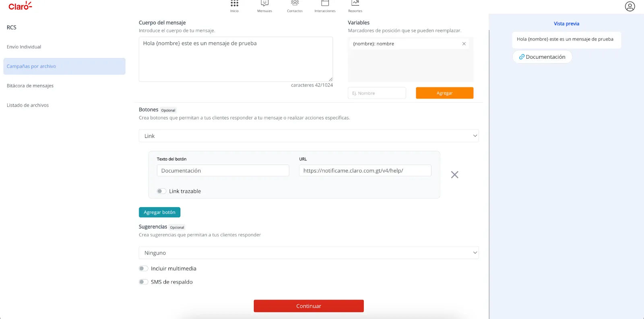Open Bitácora de mensajes in sidebar
644x319 pixels.
click(x=30, y=86)
